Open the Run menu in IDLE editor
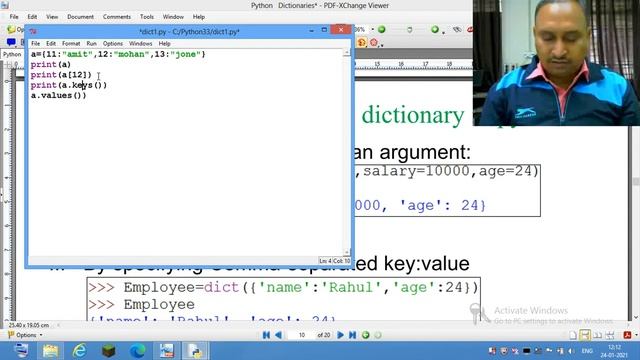The width and height of the screenshot is (640, 360). click(91, 43)
